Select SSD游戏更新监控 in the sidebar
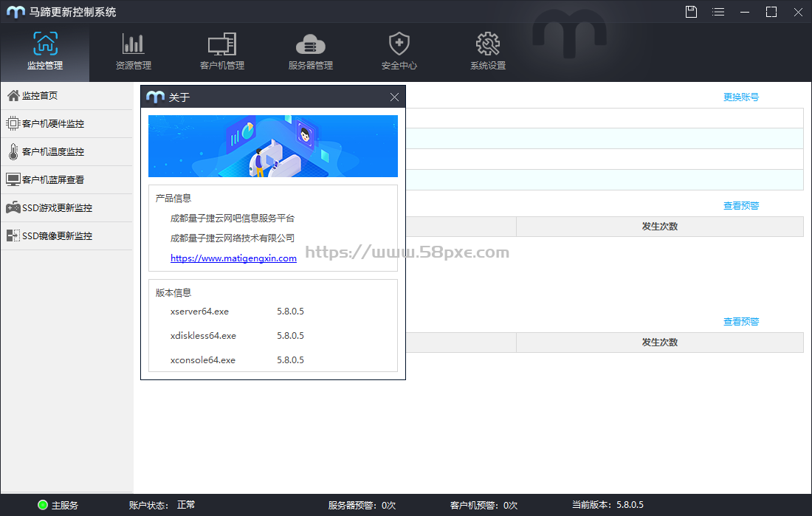This screenshot has width=812, height=516. click(x=66, y=207)
